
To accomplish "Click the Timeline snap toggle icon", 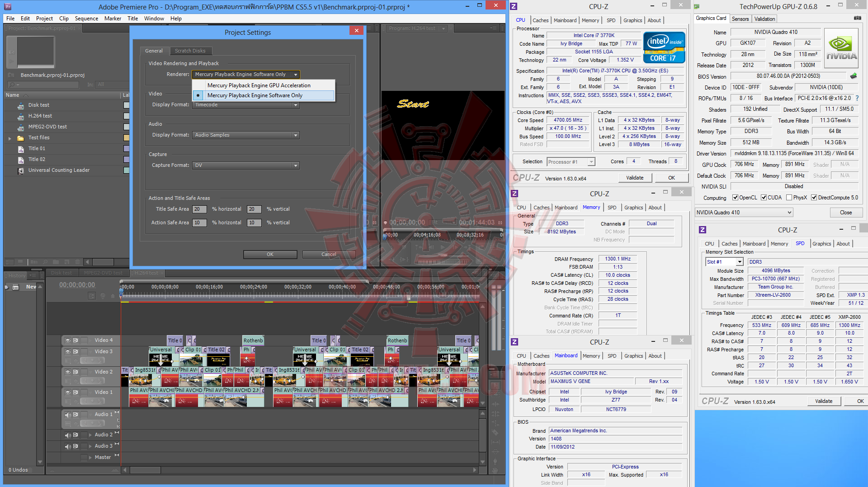I will point(92,296).
